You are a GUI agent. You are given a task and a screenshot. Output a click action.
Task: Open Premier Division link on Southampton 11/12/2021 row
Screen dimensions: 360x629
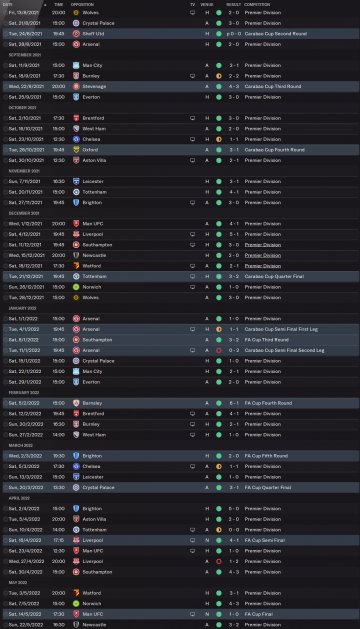(x=263, y=245)
